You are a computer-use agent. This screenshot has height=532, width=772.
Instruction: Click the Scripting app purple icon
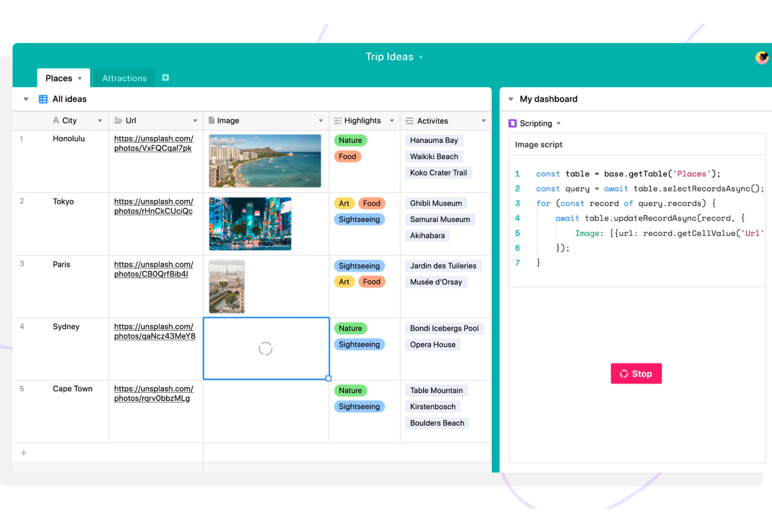pos(512,123)
